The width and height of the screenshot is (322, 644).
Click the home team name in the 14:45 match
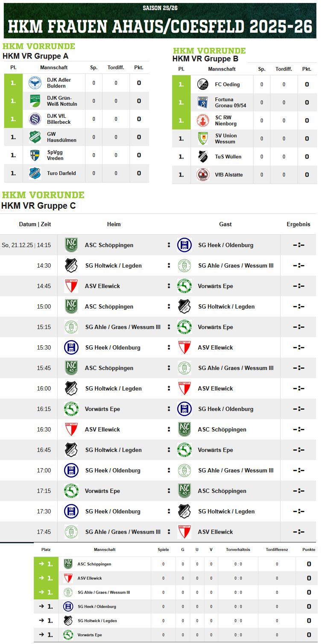[102, 286]
